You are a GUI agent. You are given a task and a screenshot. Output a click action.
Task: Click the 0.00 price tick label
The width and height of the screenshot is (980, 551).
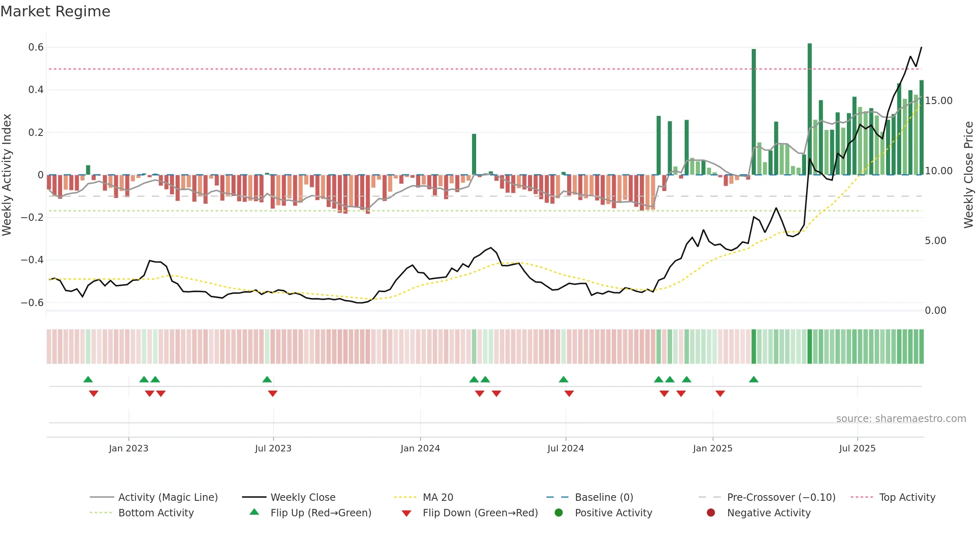(x=935, y=311)
